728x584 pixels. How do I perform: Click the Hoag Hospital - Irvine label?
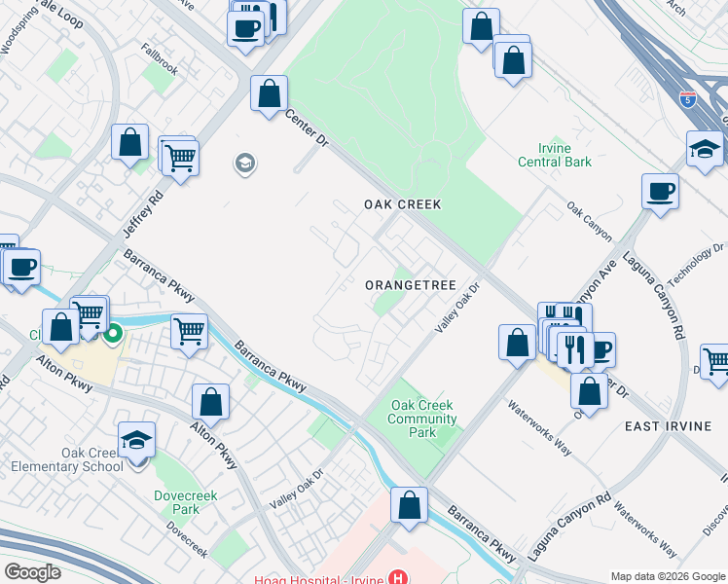(x=319, y=579)
